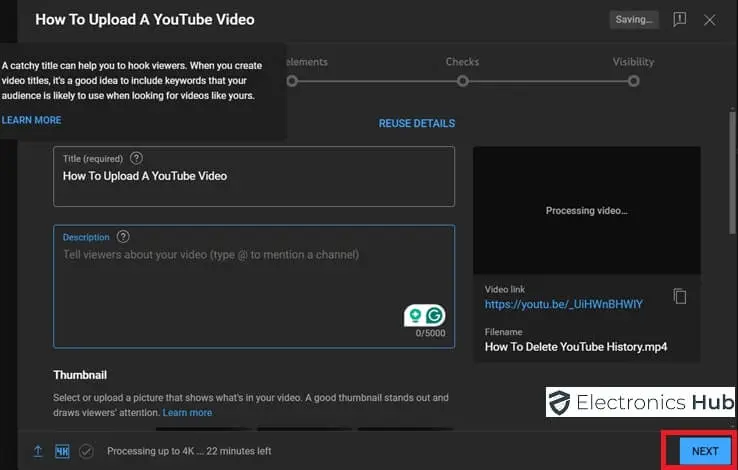738x470 pixels.
Task: Click the 0/5000 character counter
Action: 430,333
